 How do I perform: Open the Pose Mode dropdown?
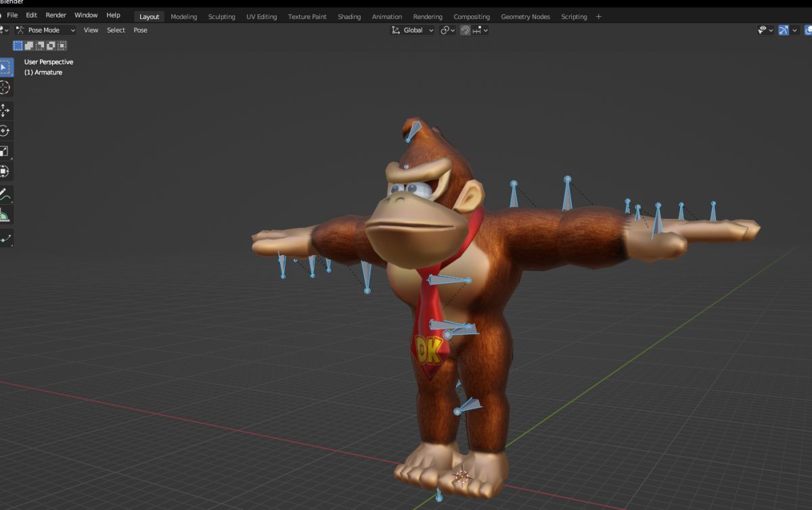pyautogui.click(x=45, y=30)
